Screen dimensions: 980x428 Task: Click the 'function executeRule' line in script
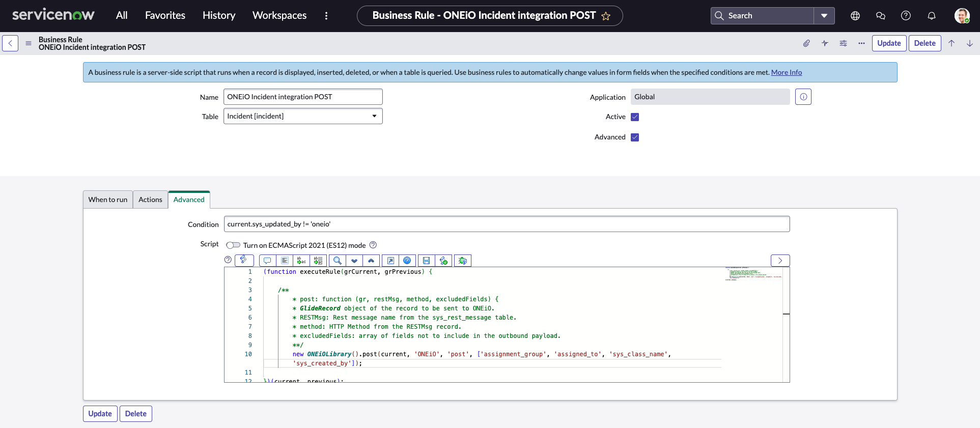coord(348,272)
